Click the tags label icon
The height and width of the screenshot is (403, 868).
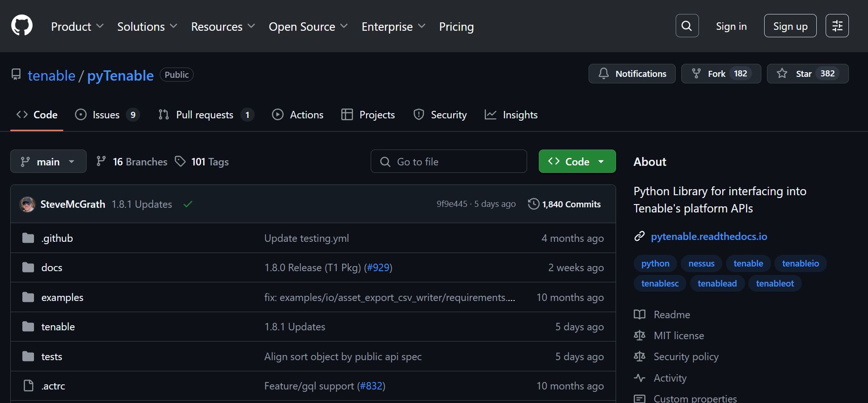(180, 161)
